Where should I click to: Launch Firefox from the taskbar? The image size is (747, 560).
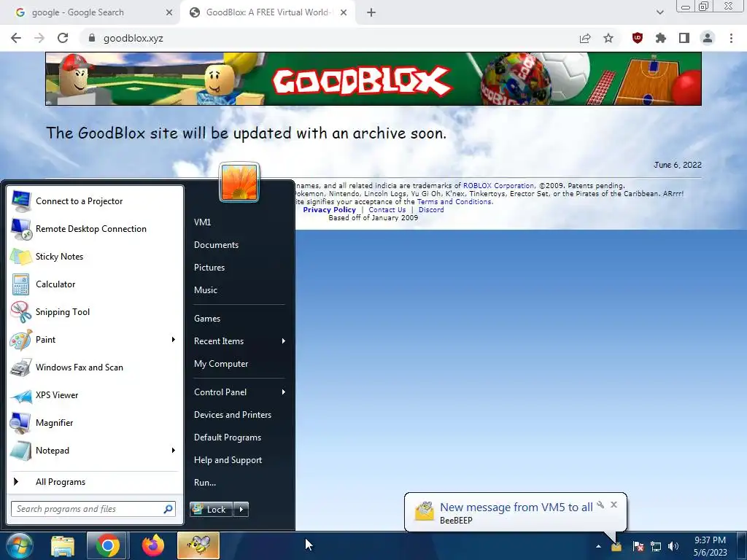[x=153, y=545]
